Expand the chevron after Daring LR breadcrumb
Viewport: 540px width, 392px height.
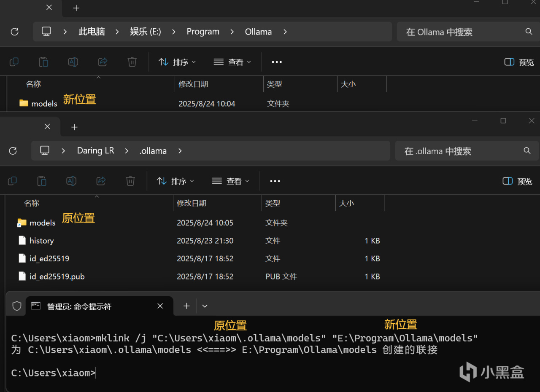click(127, 150)
